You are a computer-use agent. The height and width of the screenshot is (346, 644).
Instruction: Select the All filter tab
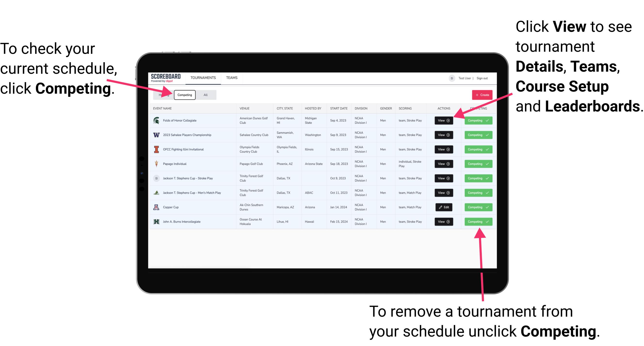click(205, 95)
